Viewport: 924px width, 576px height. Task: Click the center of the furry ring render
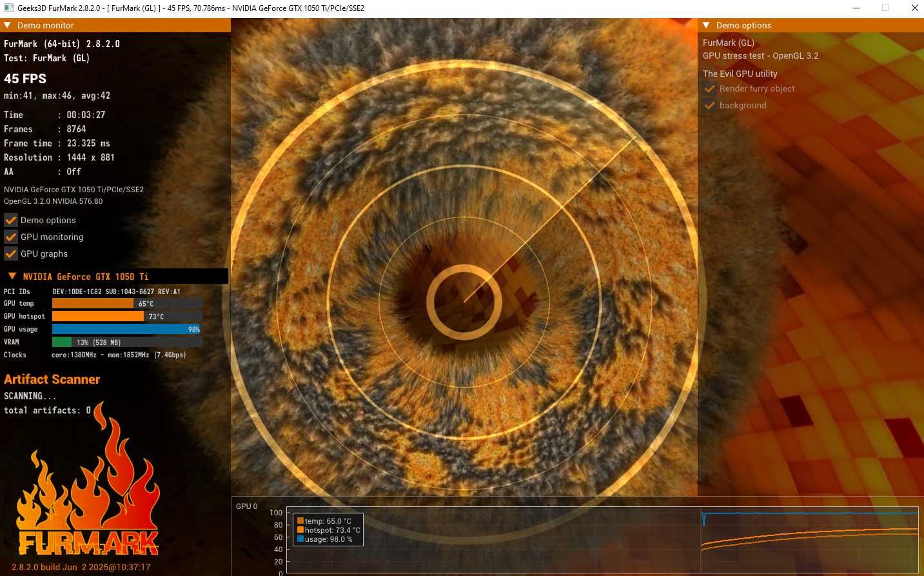coord(464,302)
